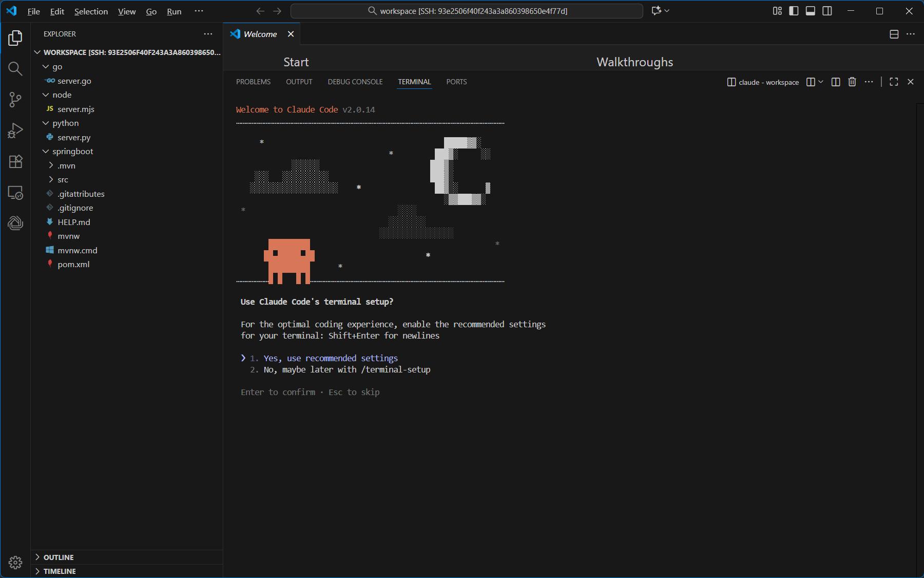
Task: Click the Manage gear icon
Action: click(15, 563)
